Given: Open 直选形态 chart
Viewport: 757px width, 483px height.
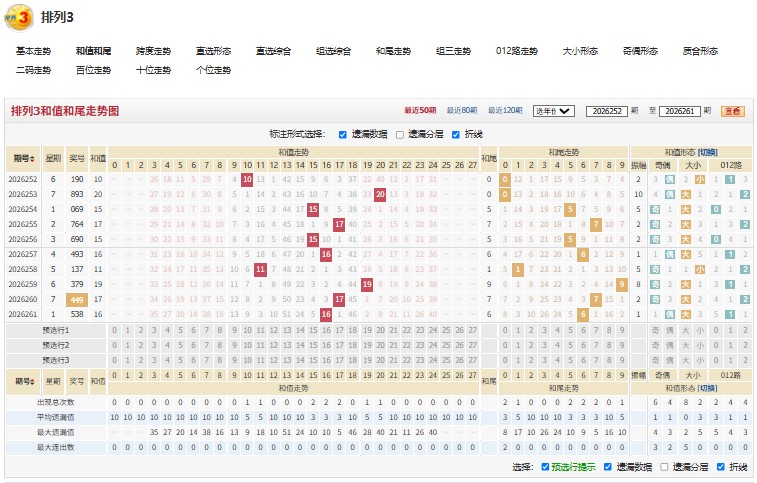Looking at the screenshot, I should pyautogui.click(x=213, y=51).
